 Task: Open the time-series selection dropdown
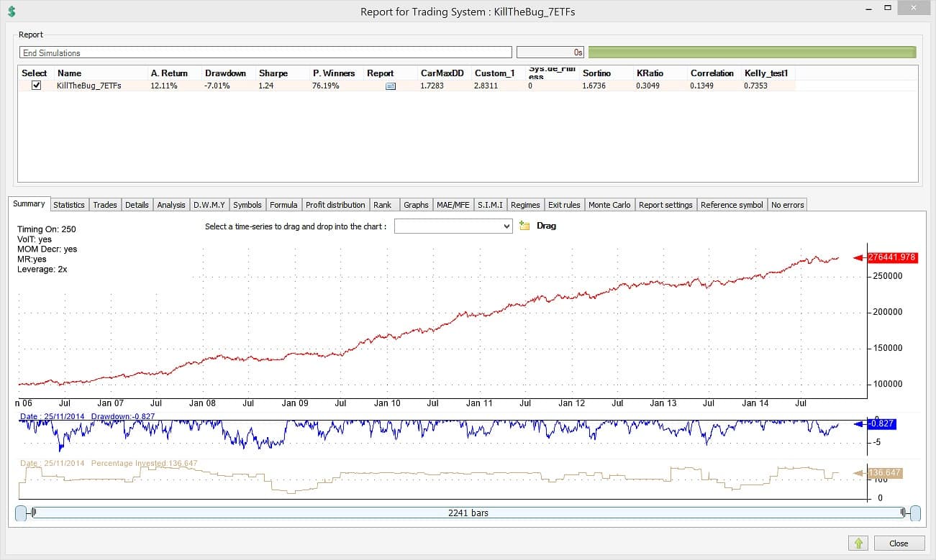453,226
